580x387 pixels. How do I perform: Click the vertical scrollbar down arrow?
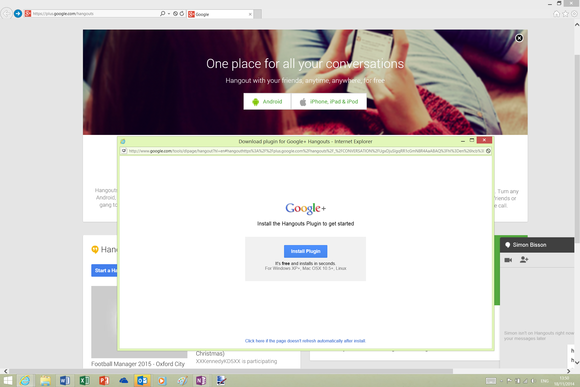click(577, 363)
